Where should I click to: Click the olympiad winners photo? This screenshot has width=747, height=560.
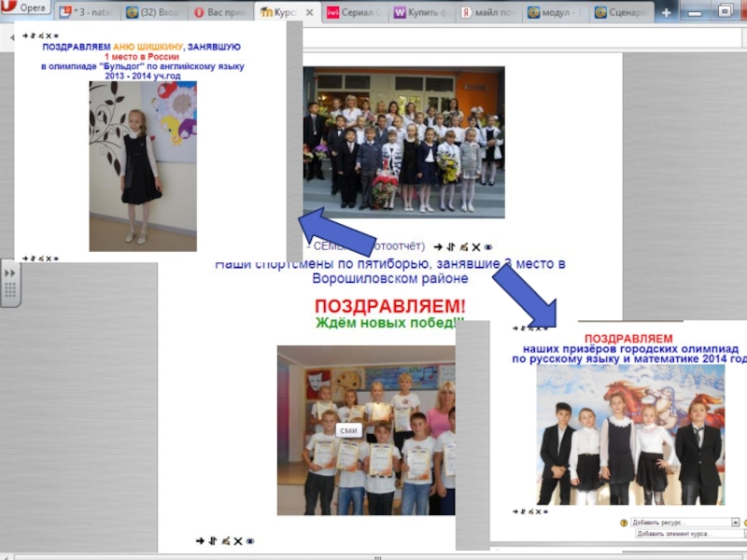630,434
